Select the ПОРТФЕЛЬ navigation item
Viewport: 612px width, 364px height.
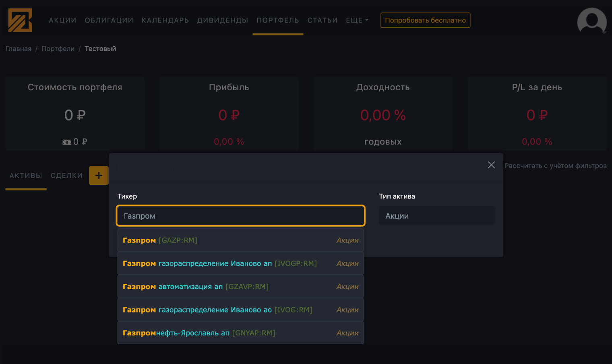click(278, 20)
